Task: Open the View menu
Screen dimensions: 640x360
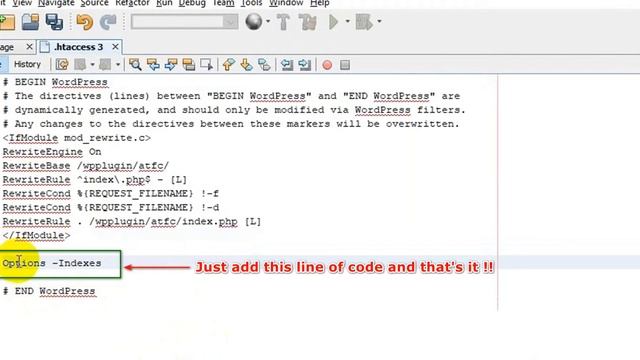Action: (22, 3)
